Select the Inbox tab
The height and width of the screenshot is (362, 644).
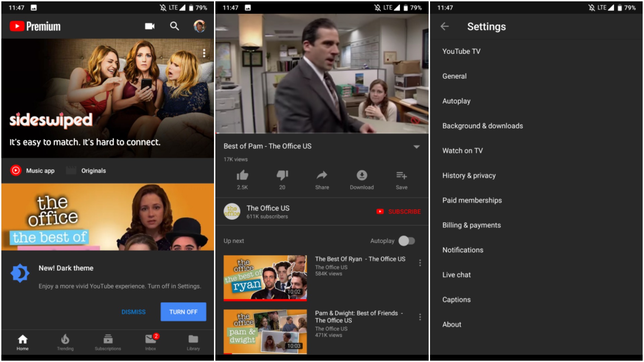click(x=150, y=342)
